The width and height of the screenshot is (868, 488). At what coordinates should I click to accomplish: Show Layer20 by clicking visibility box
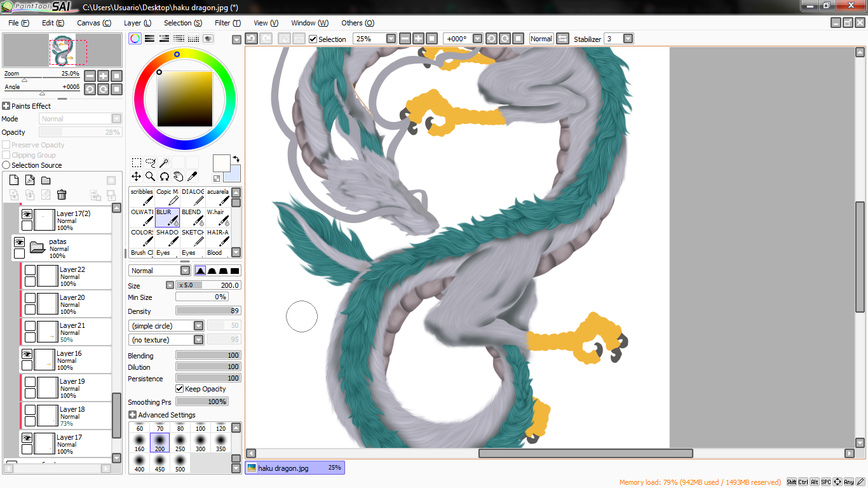[x=30, y=299]
